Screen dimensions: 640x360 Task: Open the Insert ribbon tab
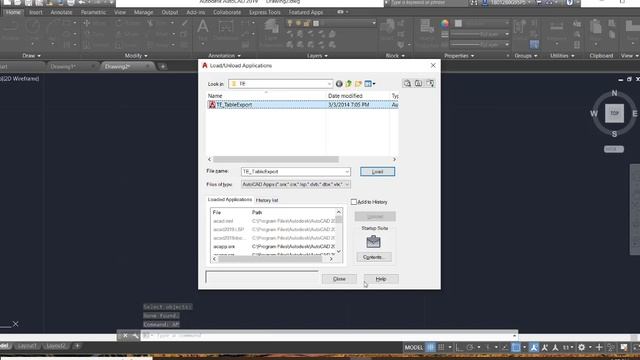(36, 12)
